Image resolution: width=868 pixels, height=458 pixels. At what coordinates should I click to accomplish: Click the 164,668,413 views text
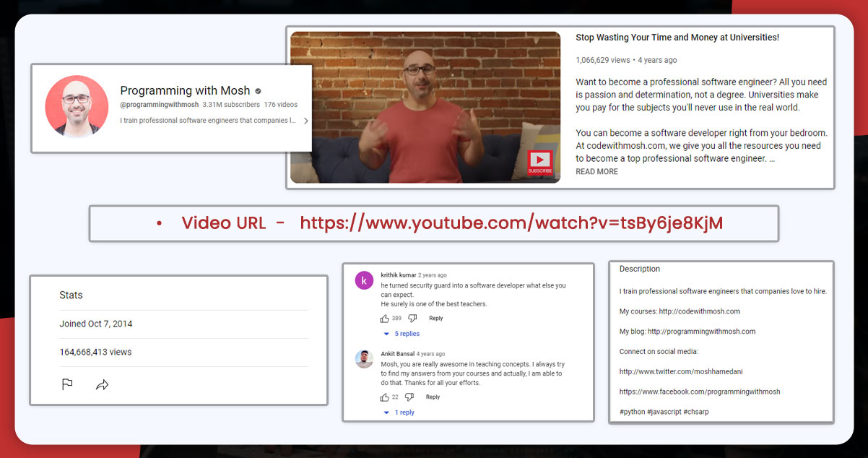tap(95, 352)
